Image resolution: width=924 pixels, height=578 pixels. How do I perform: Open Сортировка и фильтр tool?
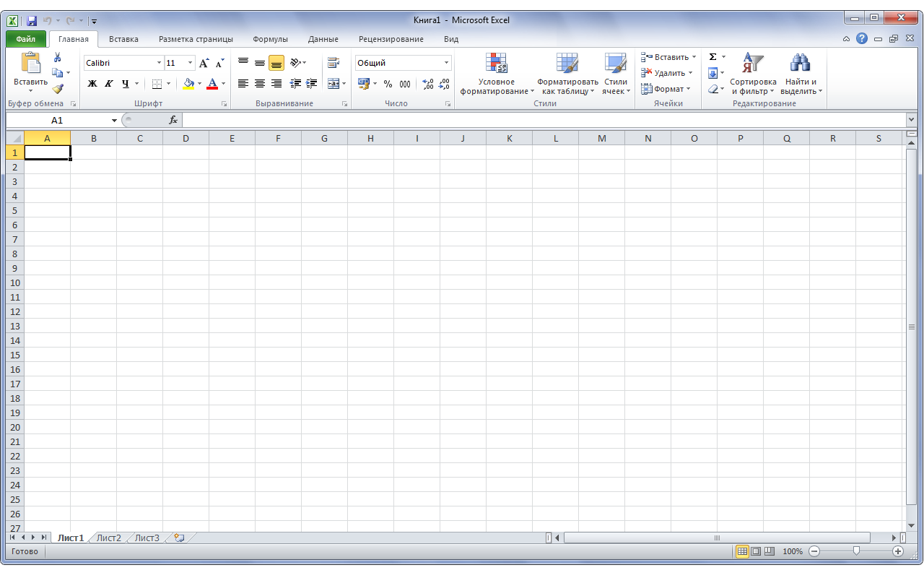pos(753,74)
